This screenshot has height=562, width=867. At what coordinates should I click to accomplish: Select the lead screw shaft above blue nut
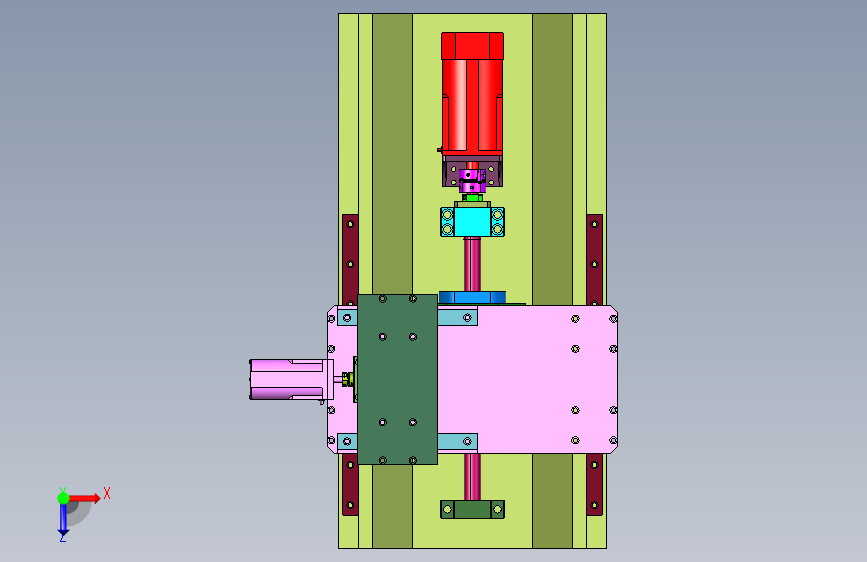tap(472, 264)
